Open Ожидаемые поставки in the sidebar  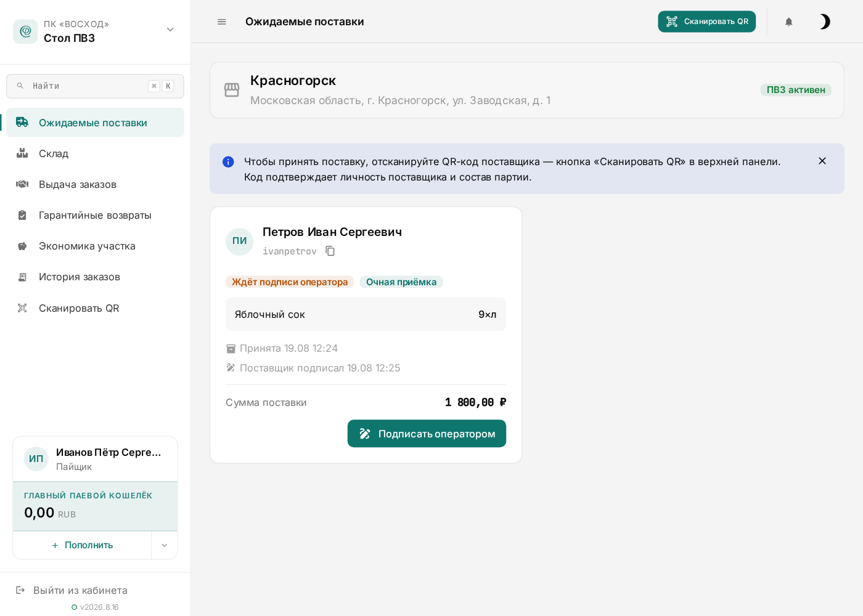tap(95, 123)
